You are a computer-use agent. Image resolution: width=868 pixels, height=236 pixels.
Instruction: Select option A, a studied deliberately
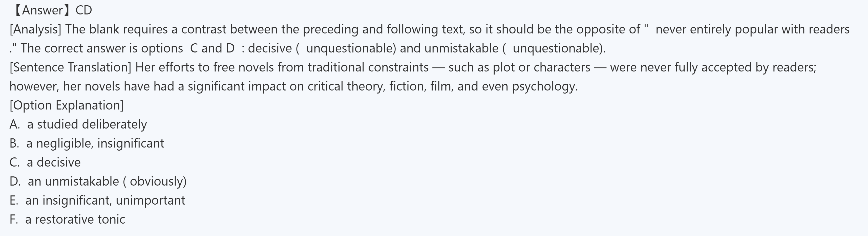click(x=78, y=124)
